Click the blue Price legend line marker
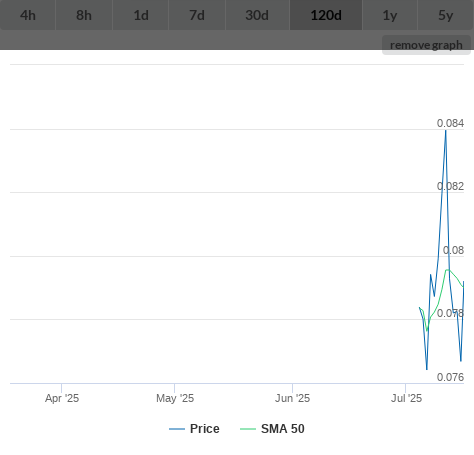The image size is (474, 455). [177, 429]
